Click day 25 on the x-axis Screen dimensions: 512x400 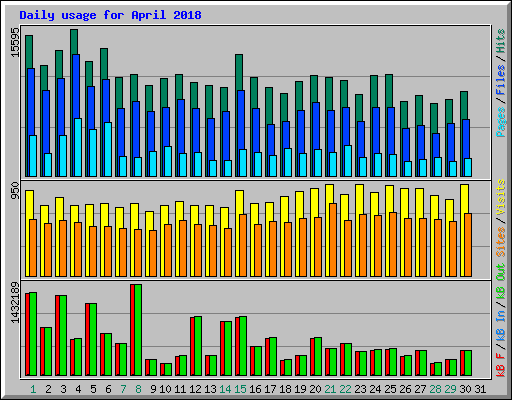pyautogui.click(x=390, y=389)
